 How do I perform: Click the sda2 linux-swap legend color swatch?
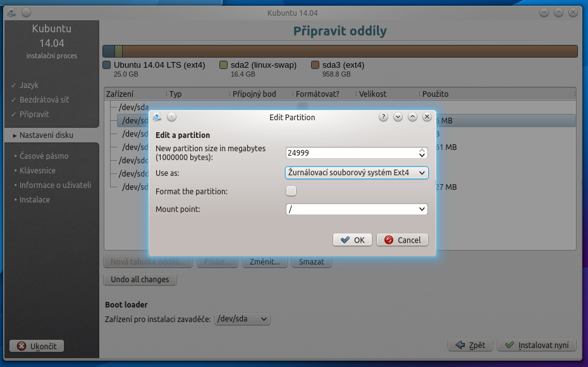[223, 65]
